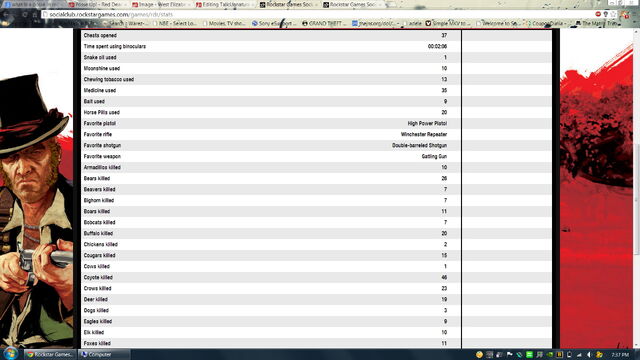Open the Movies, TV shows bookmark

click(224, 24)
